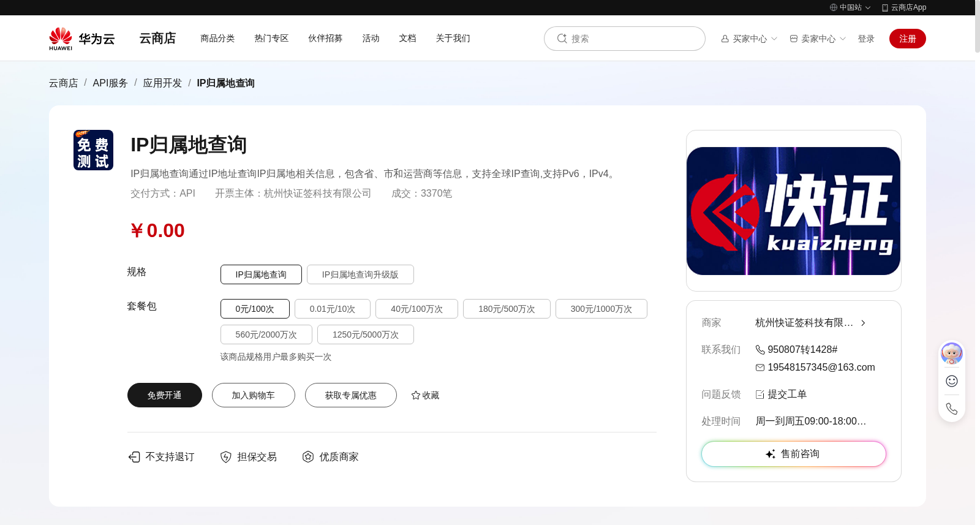Click the Huawei Cloud logo
The width and height of the screenshot is (980, 525).
coord(82,39)
